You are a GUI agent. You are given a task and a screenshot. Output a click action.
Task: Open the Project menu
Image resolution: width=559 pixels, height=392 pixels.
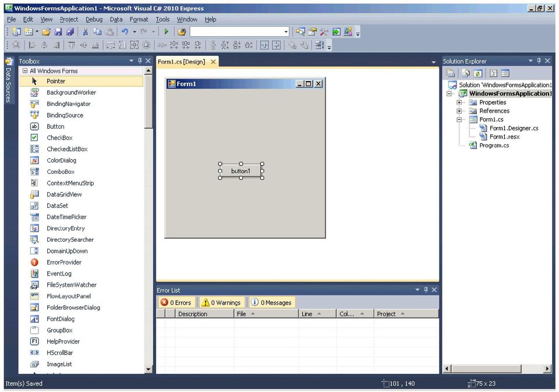click(x=69, y=19)
